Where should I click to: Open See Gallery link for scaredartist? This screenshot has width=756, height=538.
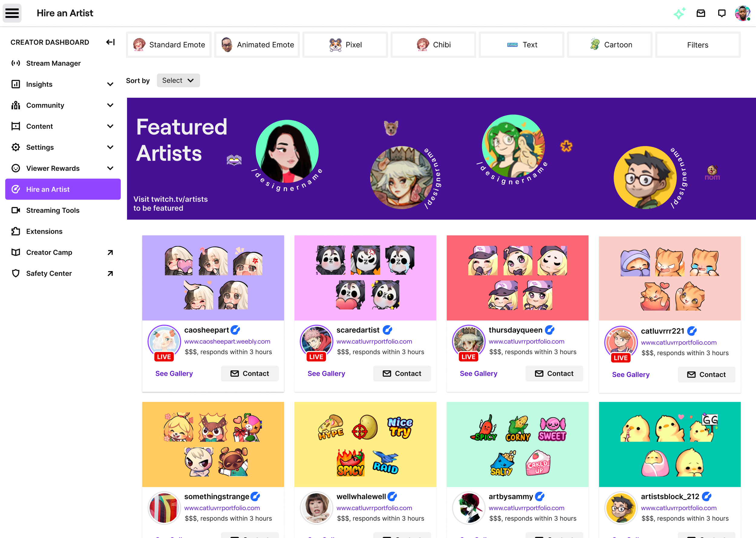click(326, 374)
